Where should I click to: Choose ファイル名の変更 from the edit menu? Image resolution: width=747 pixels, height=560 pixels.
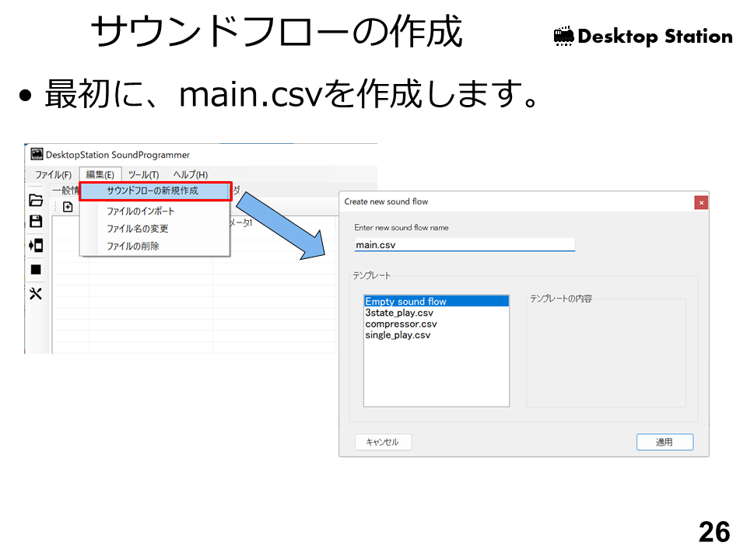click(138, 229)
